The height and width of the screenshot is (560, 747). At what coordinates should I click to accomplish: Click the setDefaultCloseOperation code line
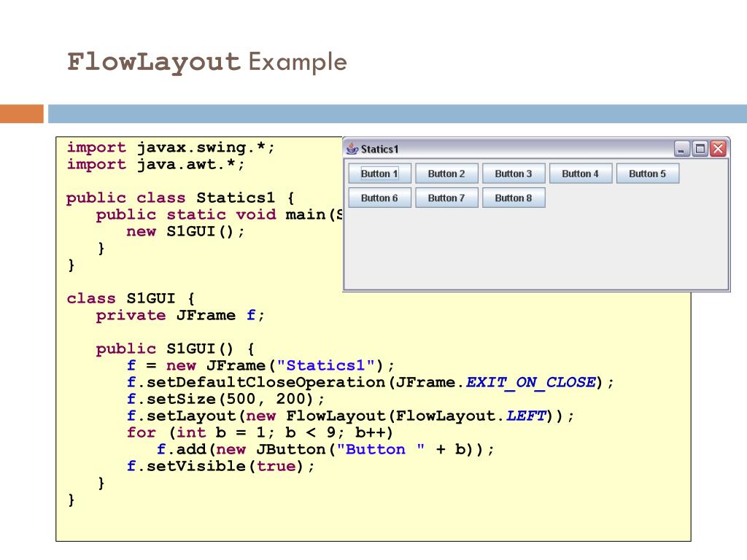tap(370, 382)
